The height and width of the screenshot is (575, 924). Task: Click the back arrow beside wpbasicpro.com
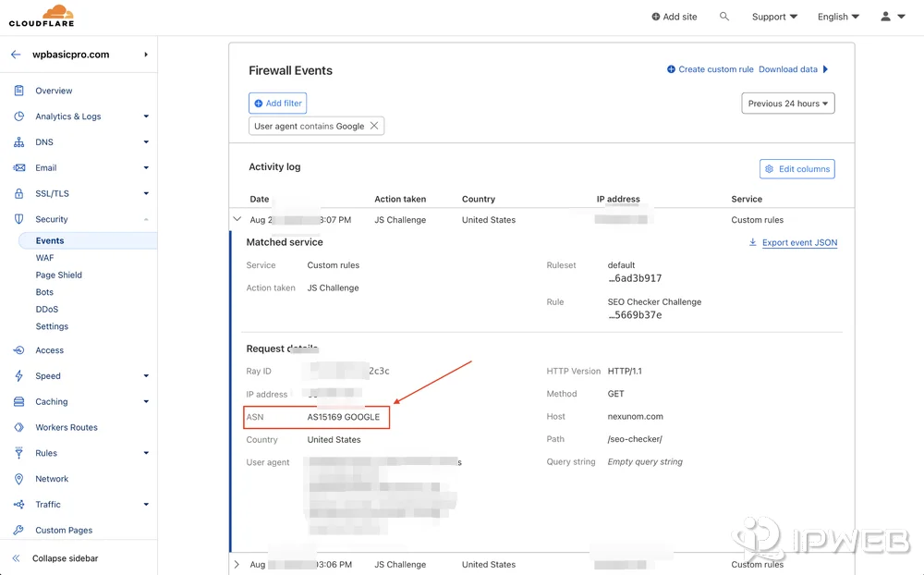(16, 55)
